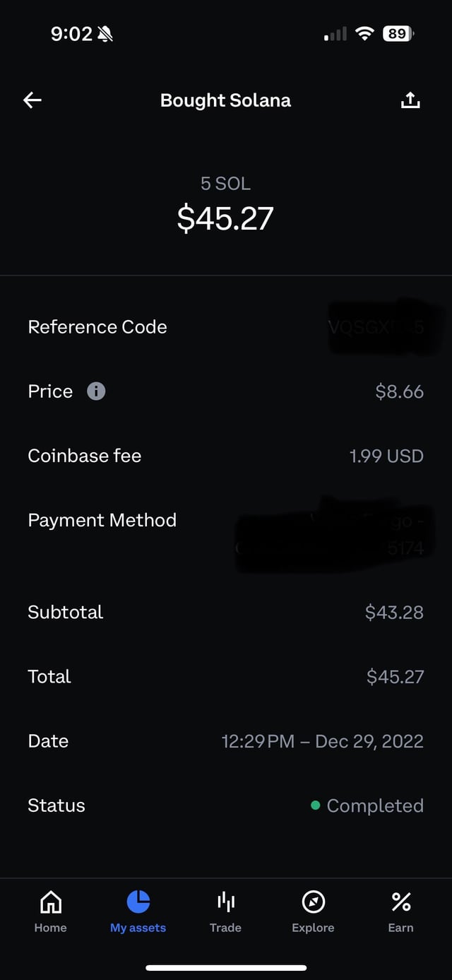Tap the green Completed status dot
452x980 pixels.
tap(315, 805)
